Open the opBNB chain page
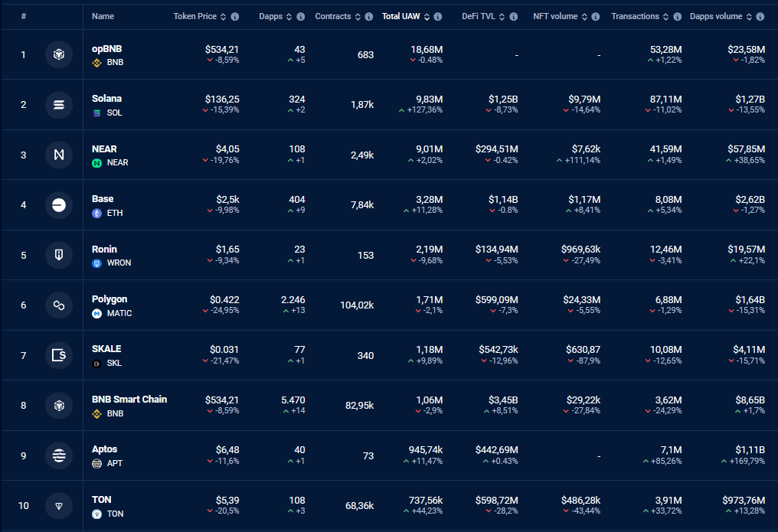The image size is (778, 532). click(106, 49)
